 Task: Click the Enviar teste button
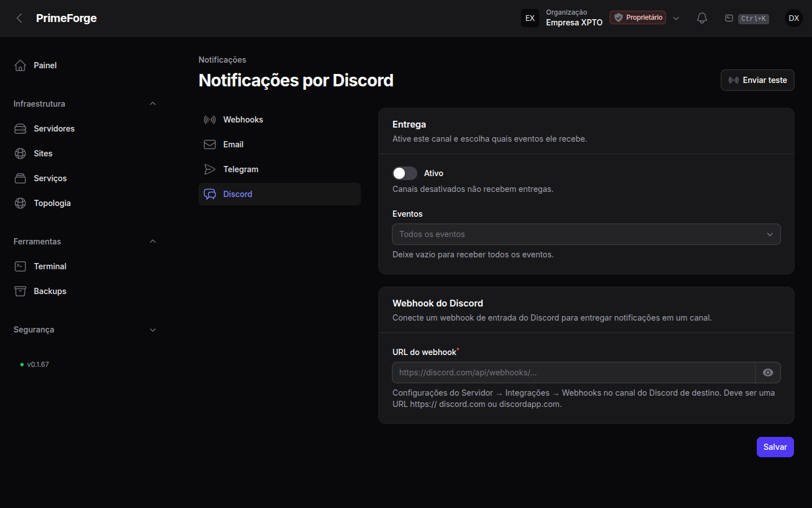(757, 80)
